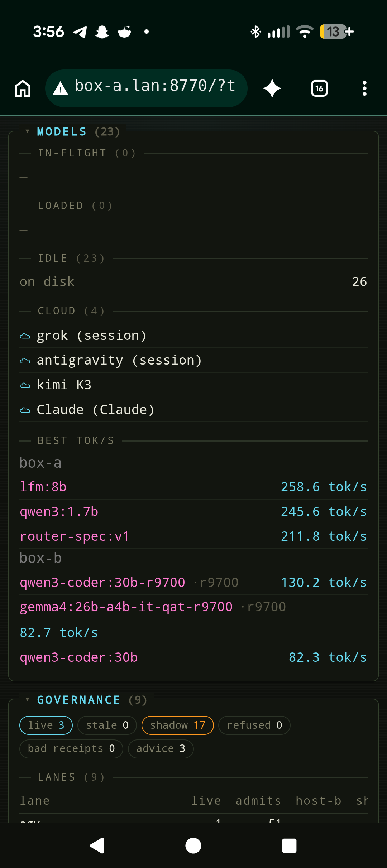
Task: Tap the browser home icon
Action: (23, 88)
